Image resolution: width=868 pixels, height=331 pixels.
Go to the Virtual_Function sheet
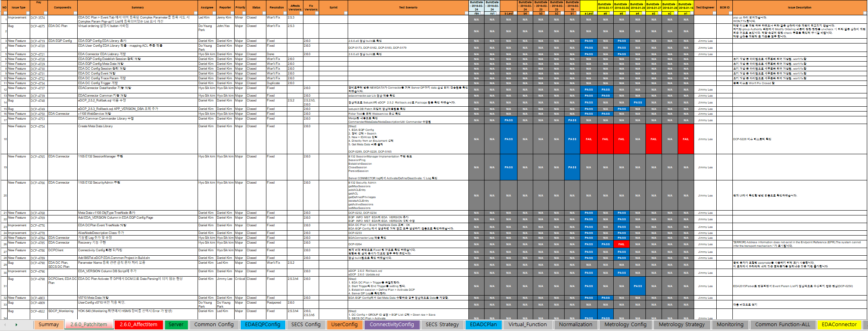528,325
